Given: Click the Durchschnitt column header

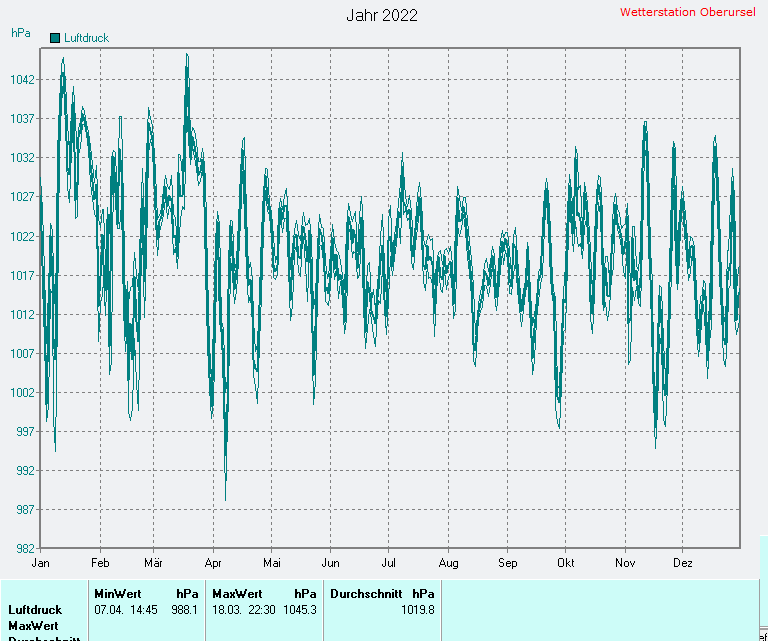Looking at the screenshot, I should click(x=366, y=594).
